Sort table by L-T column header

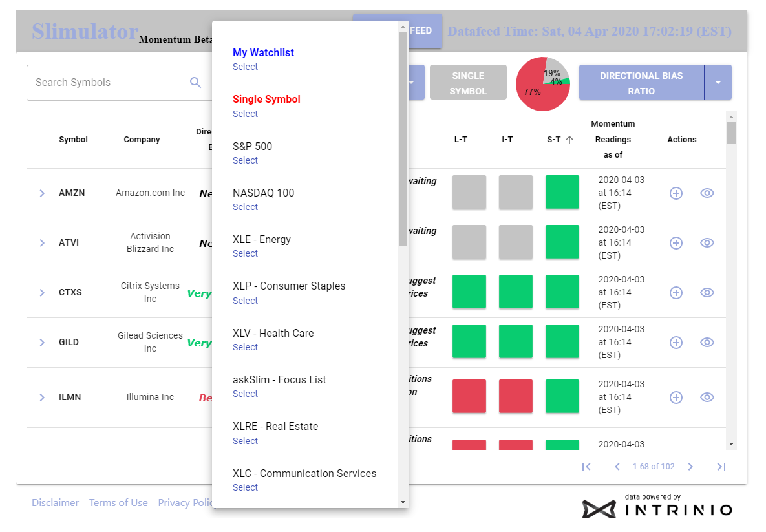click(x=461, y=139)
